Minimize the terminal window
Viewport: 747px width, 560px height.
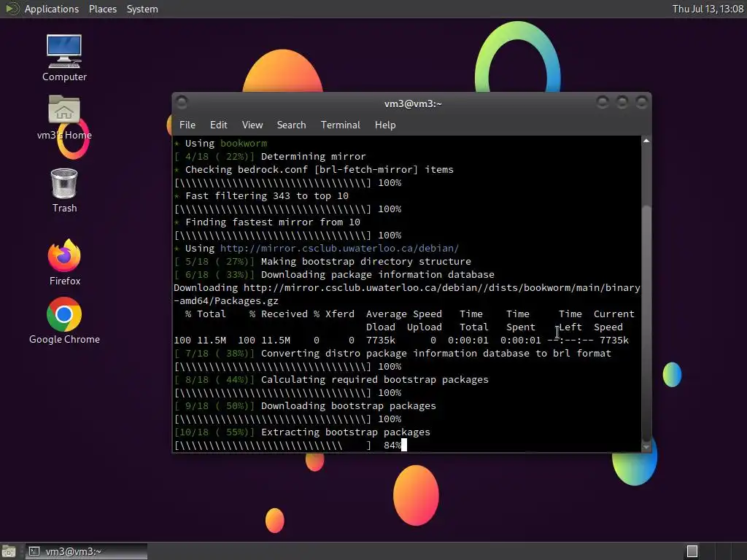tap(602, 102)
